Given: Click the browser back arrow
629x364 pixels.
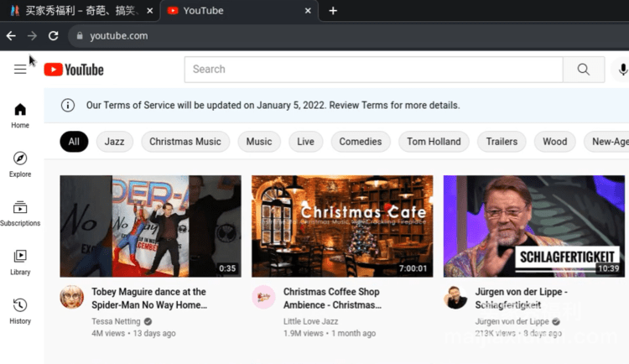Looking at the screenshot, I should (11, 36).
